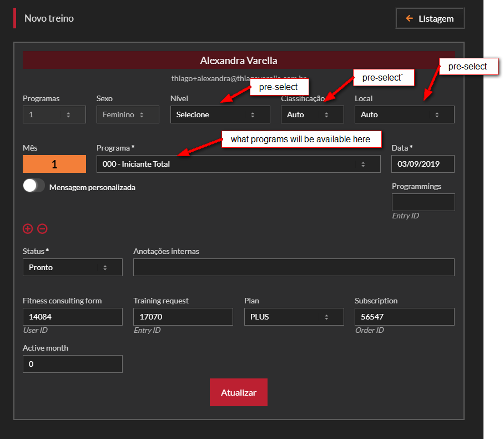Image resolution: width=504 pixels, height=439 pixels.
Task: Go back via the Listagem button
Action: (430, 18)
